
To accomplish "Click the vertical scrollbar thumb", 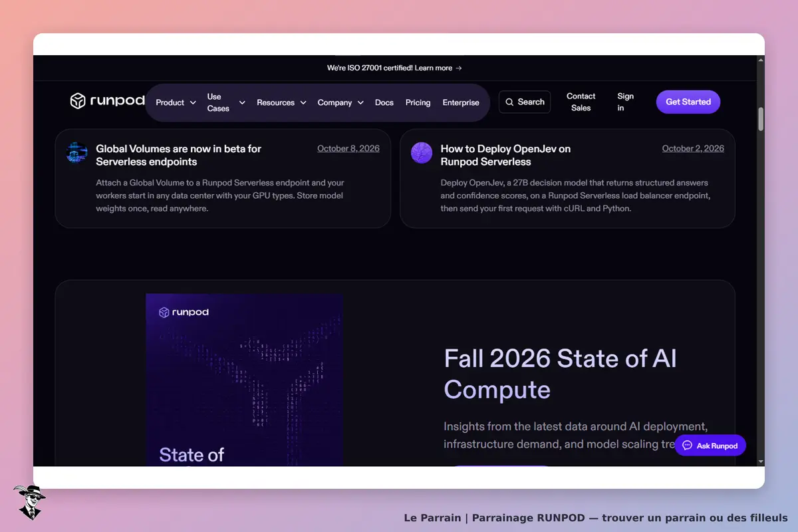I will (x=761, y=118).
